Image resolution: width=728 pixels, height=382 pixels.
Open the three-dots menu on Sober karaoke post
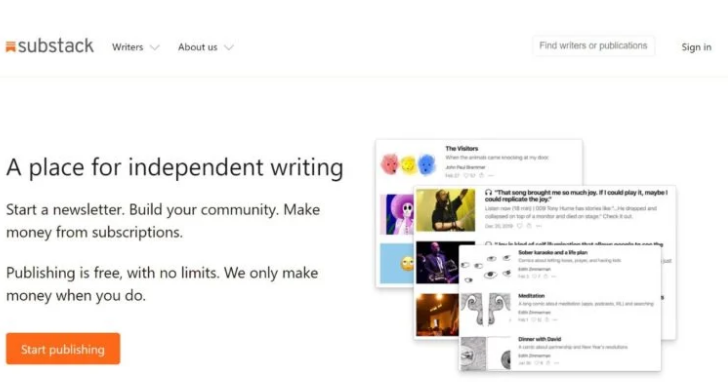(553, 276)
